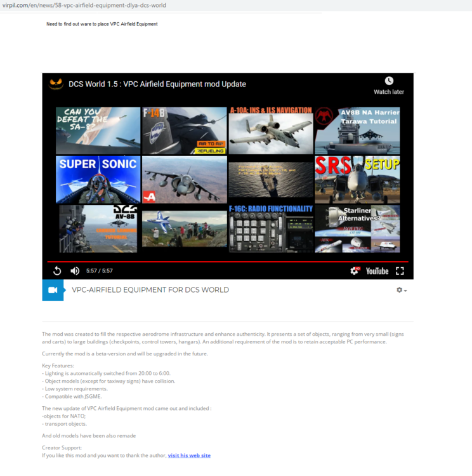Click the '5:57 / 5:57' time display
472x476 pixels.
pos(99,271)
